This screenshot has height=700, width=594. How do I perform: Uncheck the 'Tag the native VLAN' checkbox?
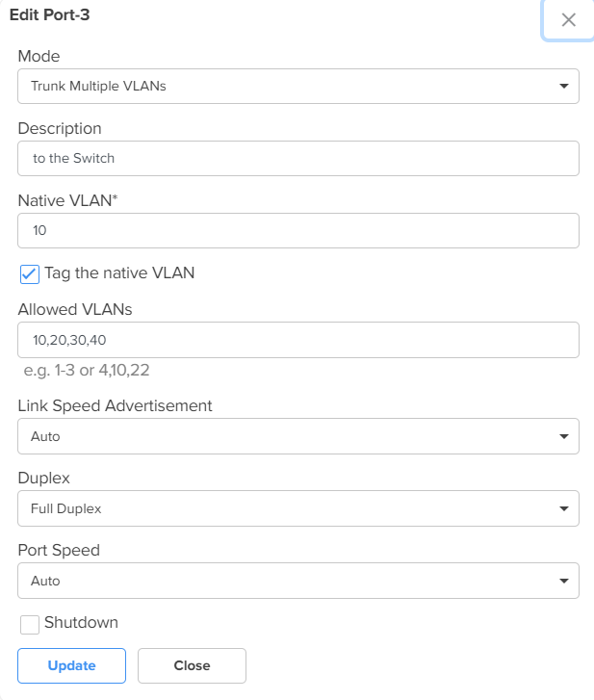click(30, 274)
